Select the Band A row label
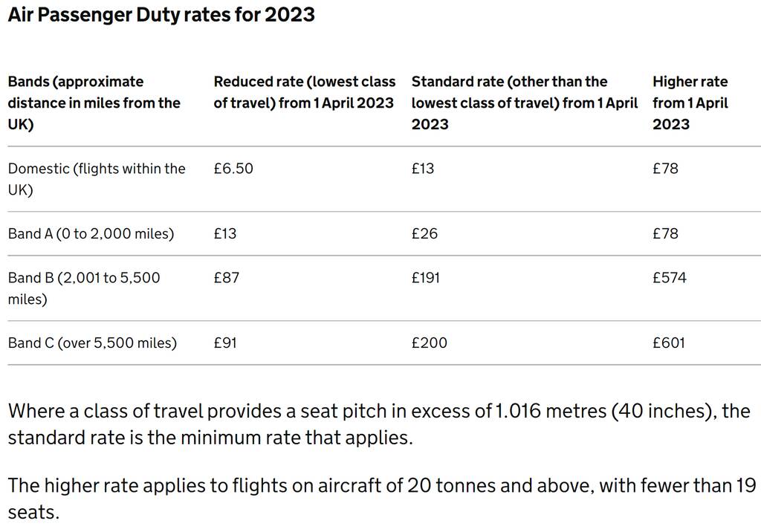Image resolution: width=761 pixels, height=532 pixels. click(x=91, y=233)
